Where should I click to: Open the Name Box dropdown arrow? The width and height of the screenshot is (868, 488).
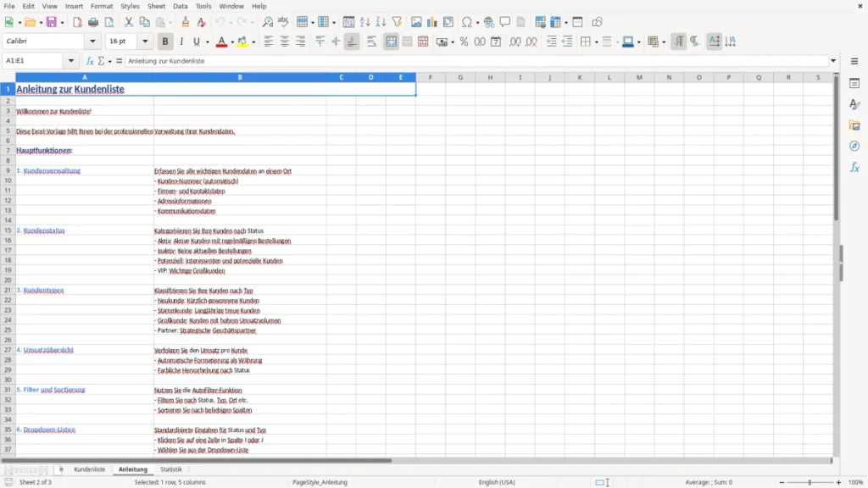[71, 61]
